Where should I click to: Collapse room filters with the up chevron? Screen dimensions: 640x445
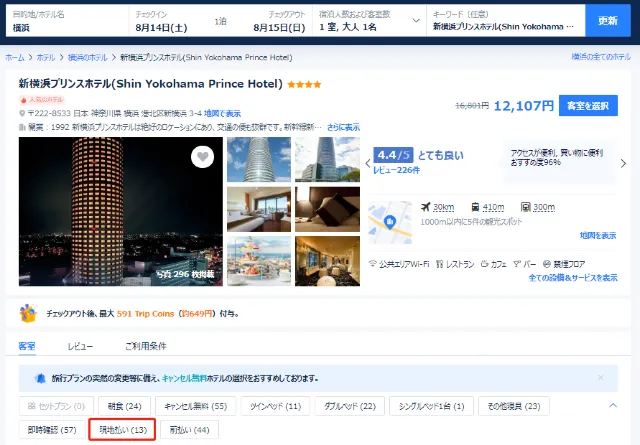[613, 405]
